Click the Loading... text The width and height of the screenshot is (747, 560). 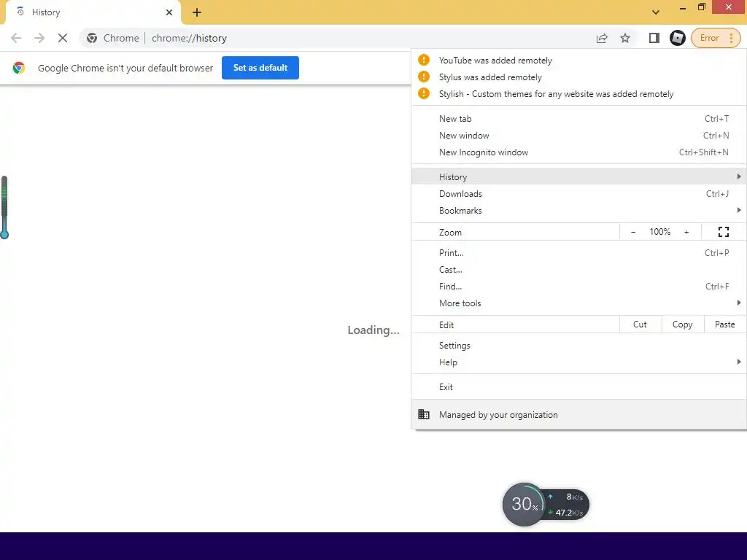(x=373, y=330)
